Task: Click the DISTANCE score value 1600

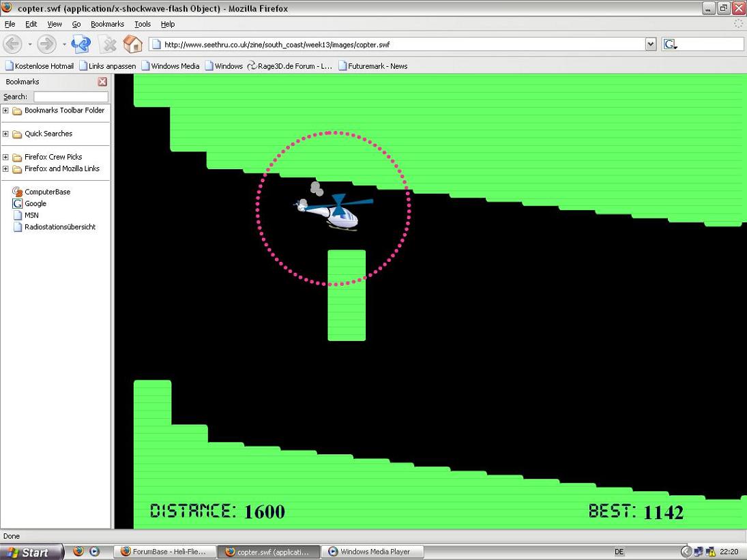Action: pos(265,512)
